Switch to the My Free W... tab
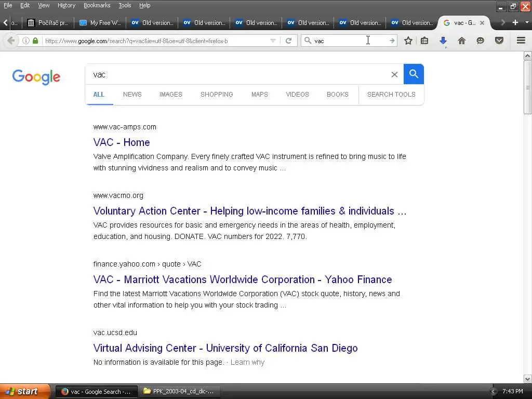 100,23
